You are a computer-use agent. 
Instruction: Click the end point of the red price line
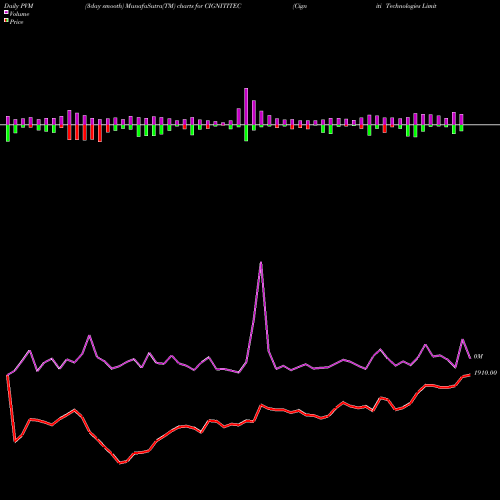470,375
